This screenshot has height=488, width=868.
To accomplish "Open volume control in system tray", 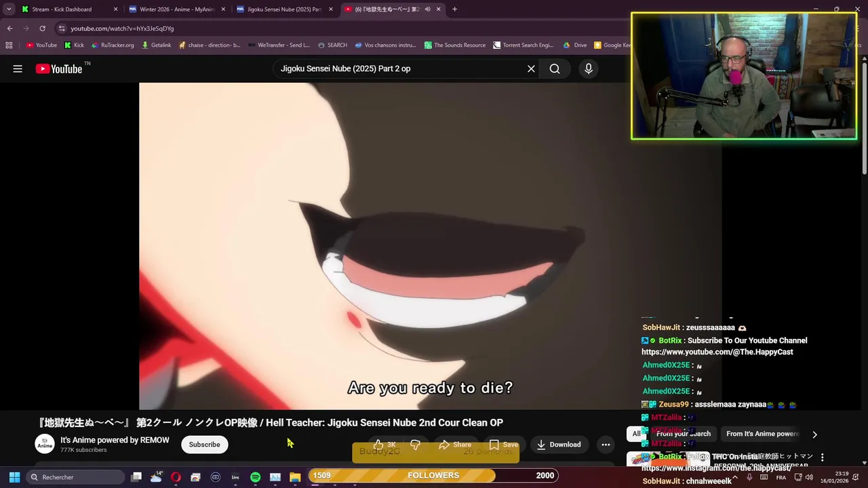I will point(809,477).
